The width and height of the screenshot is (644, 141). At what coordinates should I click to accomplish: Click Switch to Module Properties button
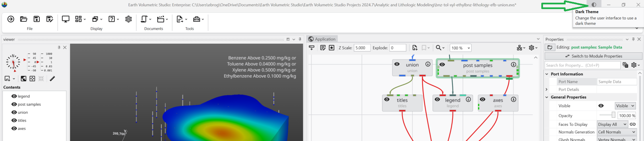593,56
